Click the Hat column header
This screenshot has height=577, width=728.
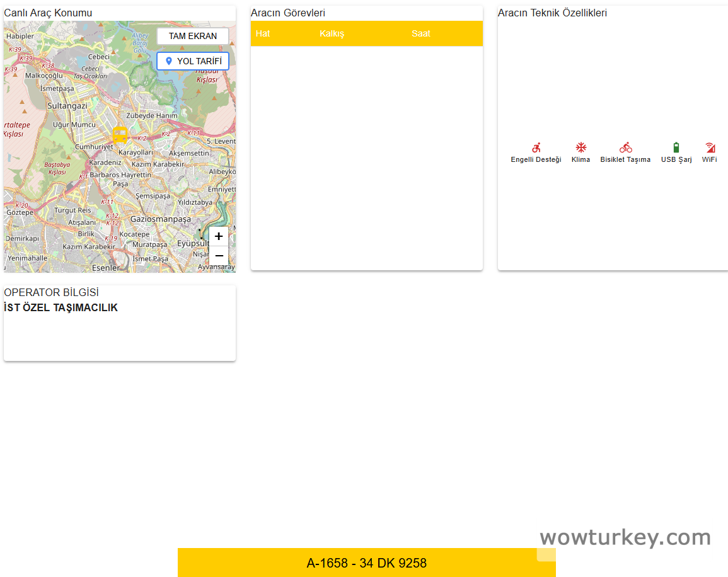tap(263, 33)
